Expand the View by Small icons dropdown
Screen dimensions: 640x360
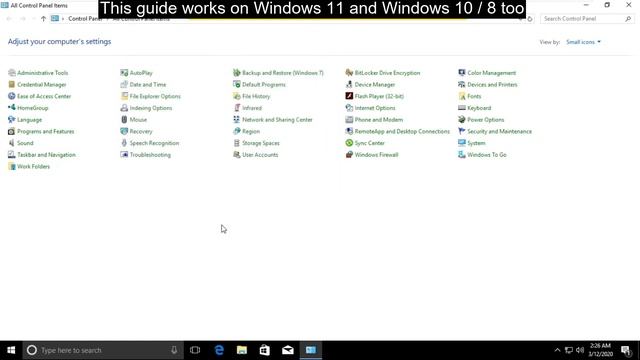point(583,42)
